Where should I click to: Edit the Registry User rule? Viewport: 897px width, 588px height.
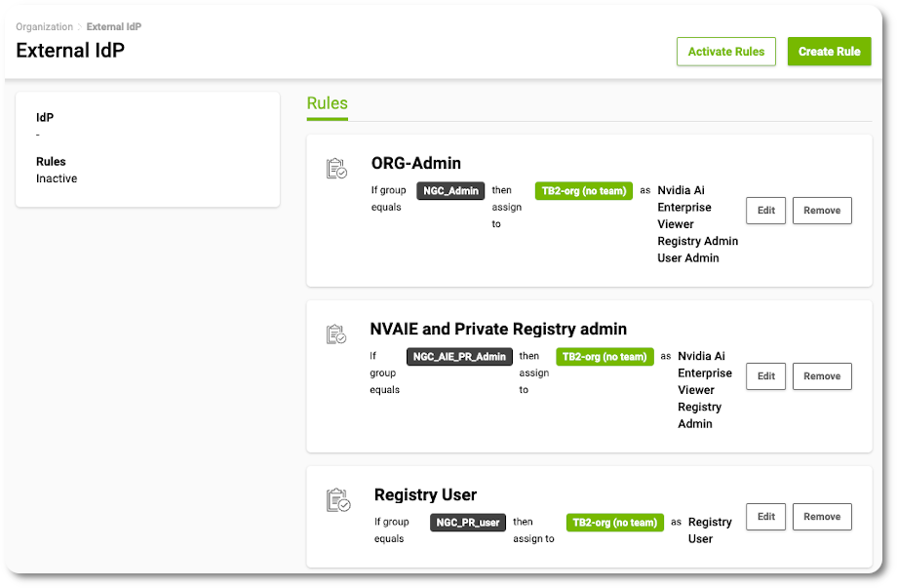(x=765, y=517)
